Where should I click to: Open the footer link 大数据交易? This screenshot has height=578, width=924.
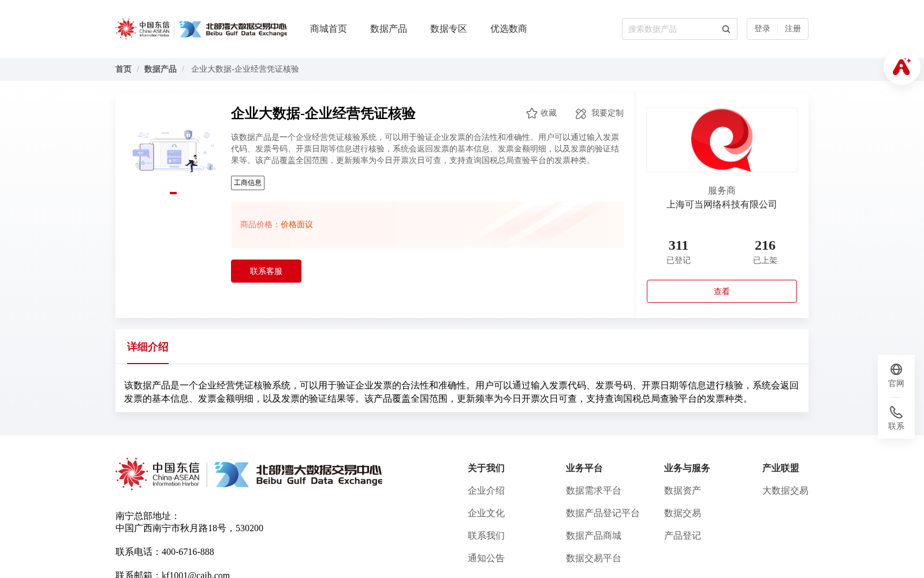coord(785,491)
